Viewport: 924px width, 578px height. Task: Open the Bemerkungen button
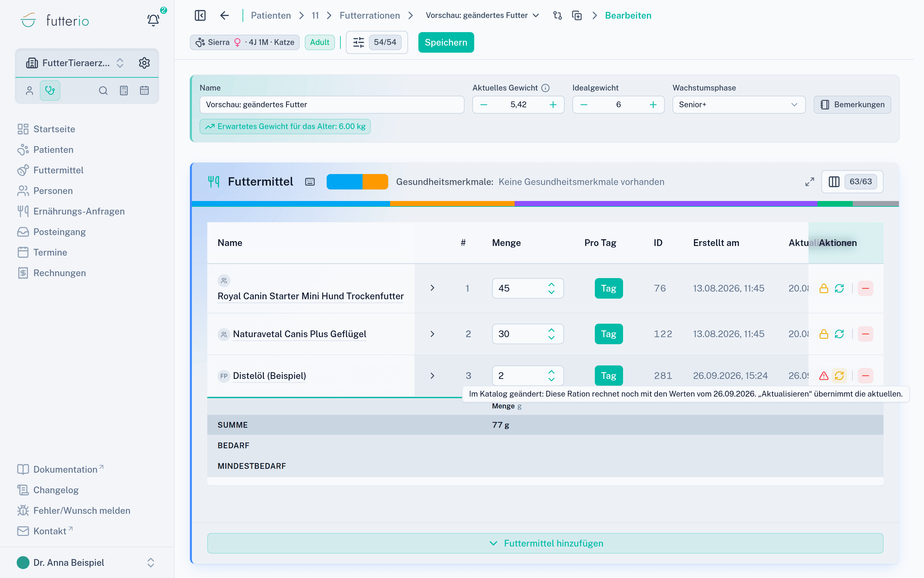click(852, 104)
